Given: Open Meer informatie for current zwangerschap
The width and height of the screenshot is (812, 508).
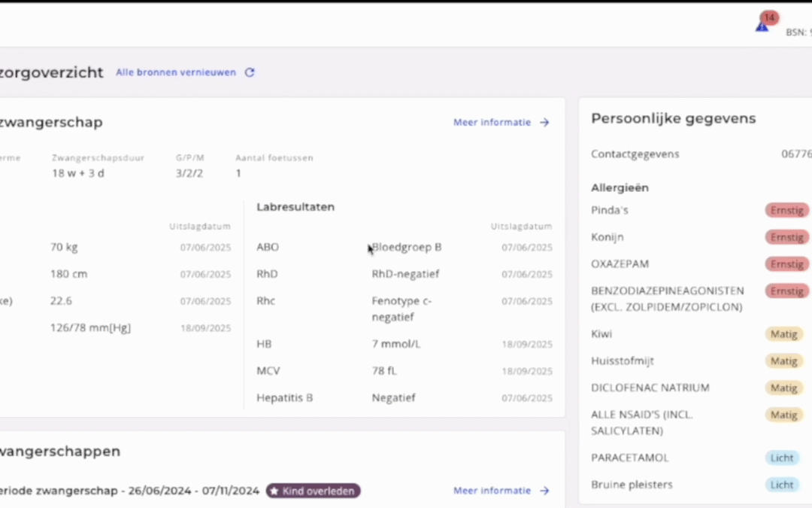Looking at the screenshot, I should click(x=492, y=123).
